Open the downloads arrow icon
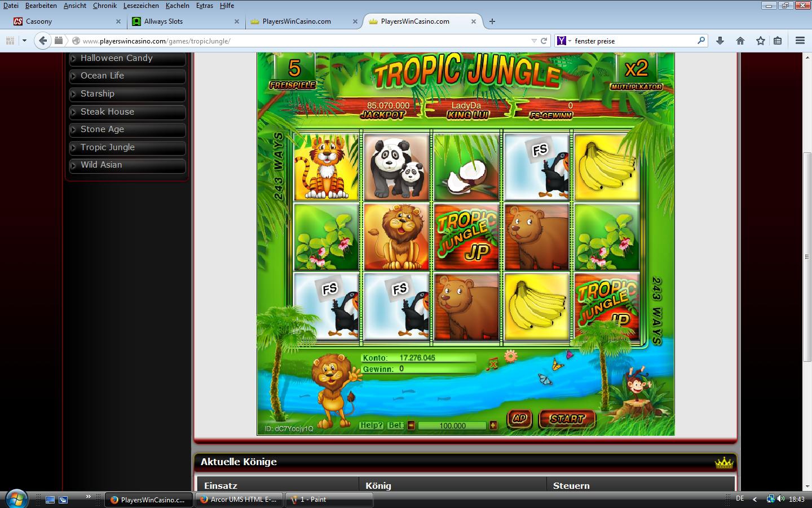This screenshot has height=508, width=812. pos(720,41)
